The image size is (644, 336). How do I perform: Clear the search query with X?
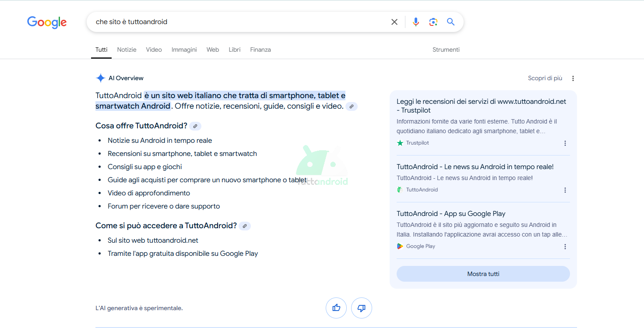click(x=394, y=22)
